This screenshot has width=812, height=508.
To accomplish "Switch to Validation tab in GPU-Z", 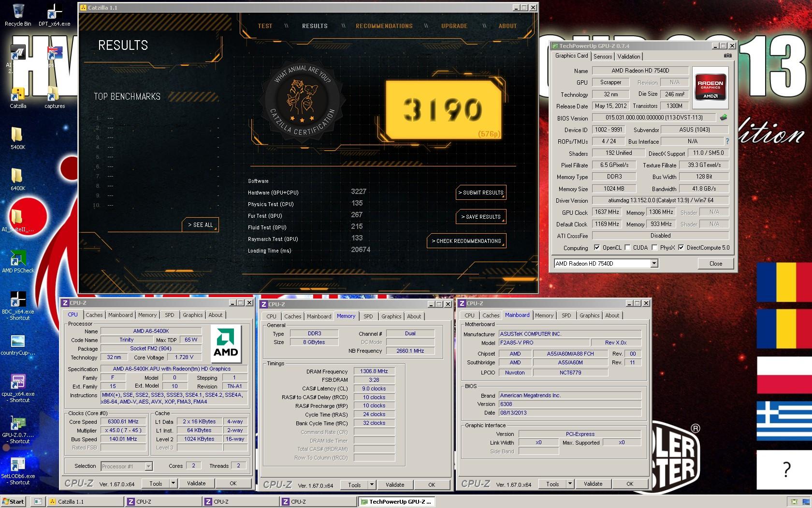I will click(x=629, y=57).
